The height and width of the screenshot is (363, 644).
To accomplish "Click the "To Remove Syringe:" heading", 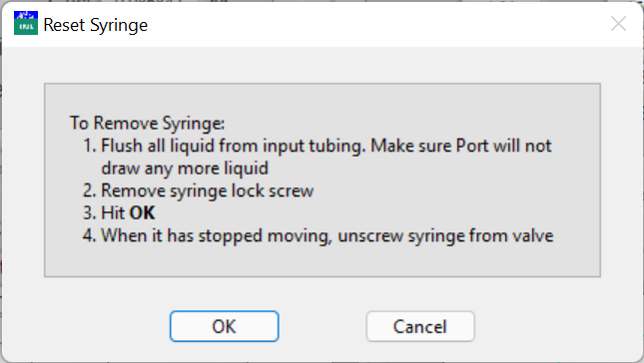I will (148, 123).
